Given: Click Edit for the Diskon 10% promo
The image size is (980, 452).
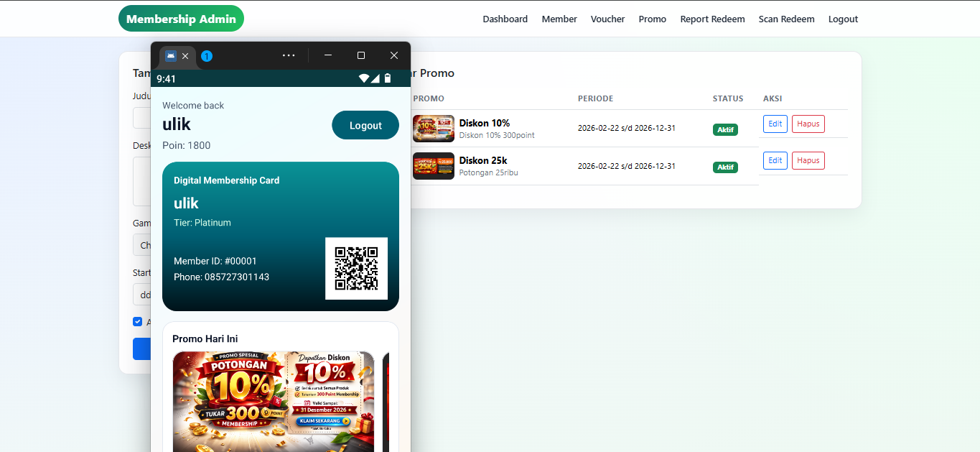Looking at the screenshot, I should click(775, 124).
